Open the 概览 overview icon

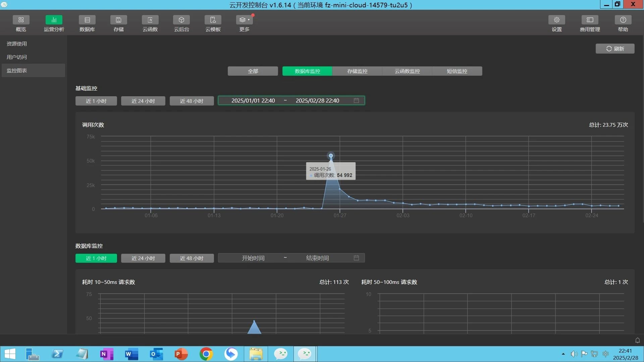[21, 20]
